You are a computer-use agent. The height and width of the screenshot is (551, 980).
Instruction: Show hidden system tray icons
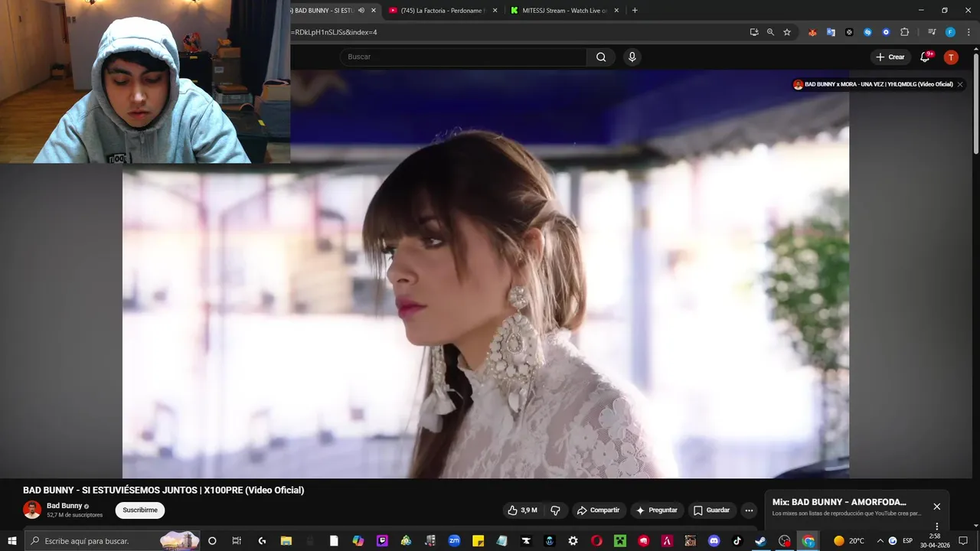(x=880, y=541)
